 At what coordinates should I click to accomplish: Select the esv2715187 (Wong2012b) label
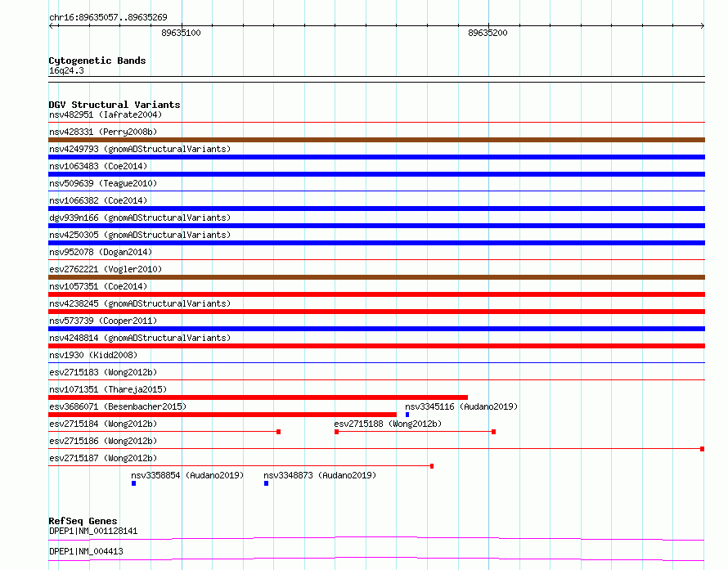(x=103, y=458)
